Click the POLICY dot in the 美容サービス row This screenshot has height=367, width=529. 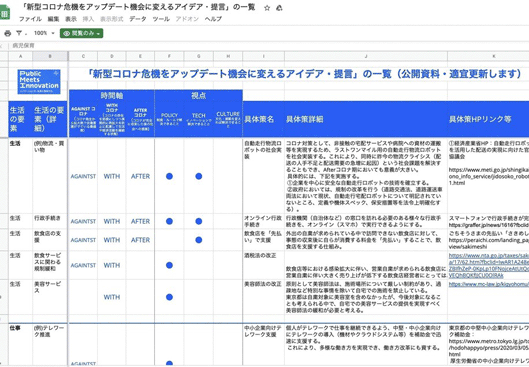click(x=169, y=297)
